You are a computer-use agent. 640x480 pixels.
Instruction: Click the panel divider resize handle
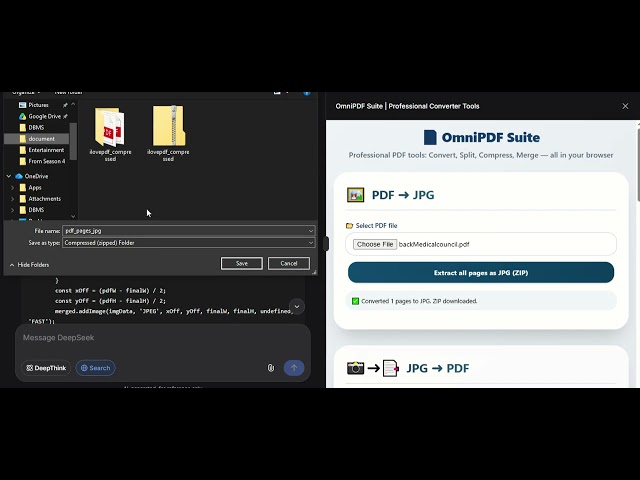(x=326, y=244)
